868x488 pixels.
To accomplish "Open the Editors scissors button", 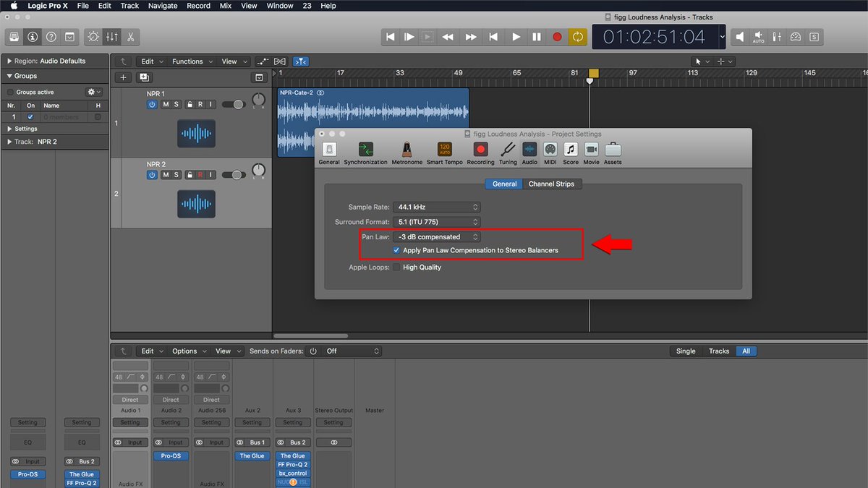I will click(131, 37).
